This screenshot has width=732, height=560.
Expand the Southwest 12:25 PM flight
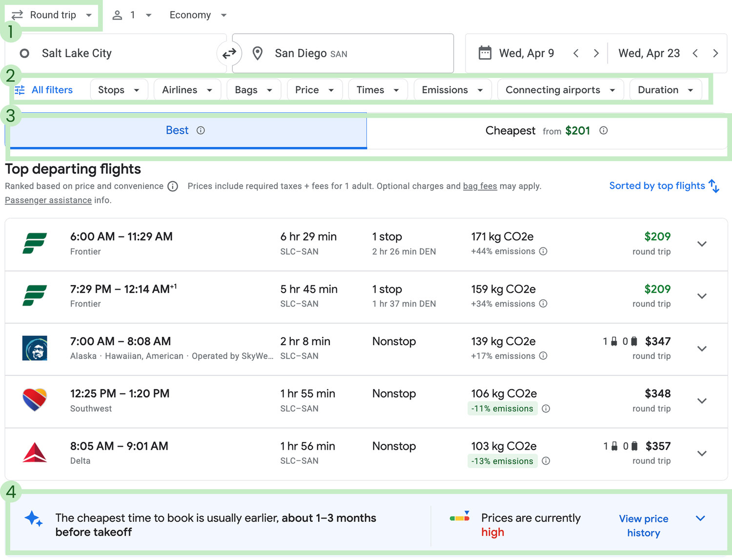point(702,401)
